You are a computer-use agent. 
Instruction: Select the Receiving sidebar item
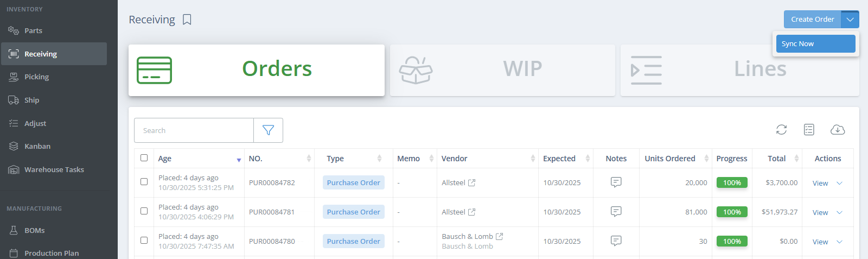point(53,54)
